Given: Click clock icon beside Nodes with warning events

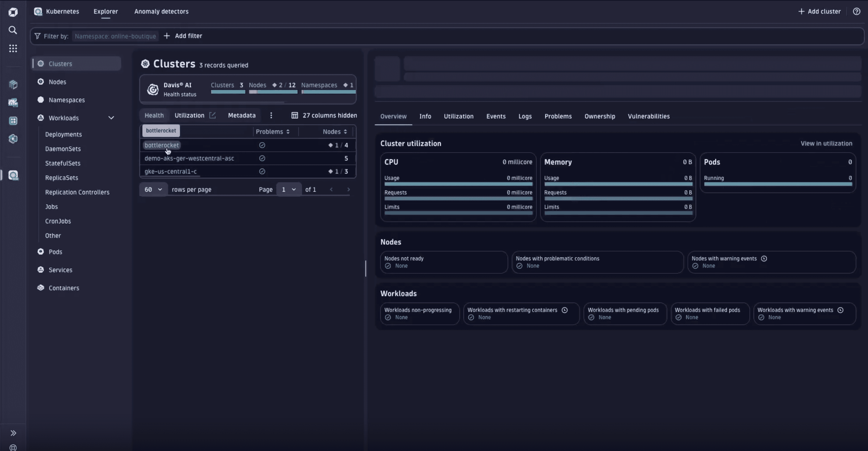Looking at the screenshot, I should pos(764,259).
